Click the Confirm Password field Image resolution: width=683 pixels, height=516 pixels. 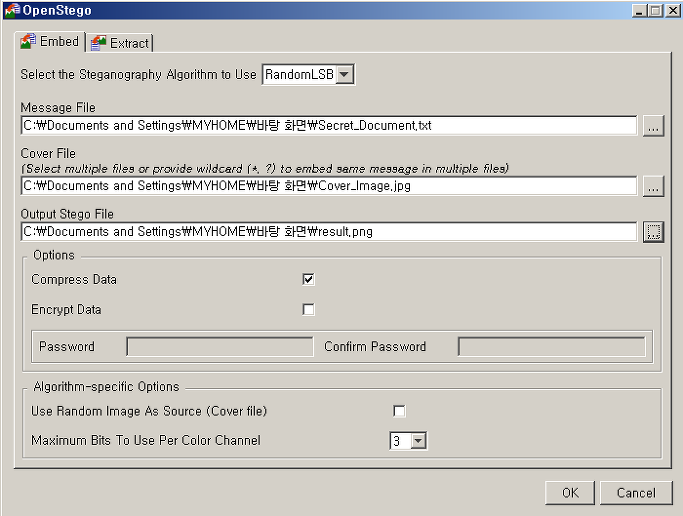[x=552, y=347]
